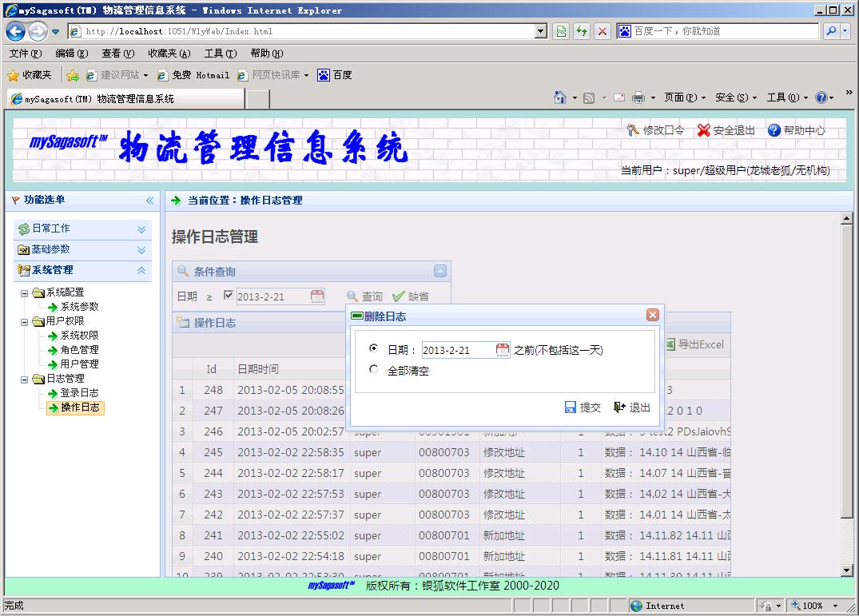
Task: Click the Feeds icon in command bar
Action: click(588, 98)
